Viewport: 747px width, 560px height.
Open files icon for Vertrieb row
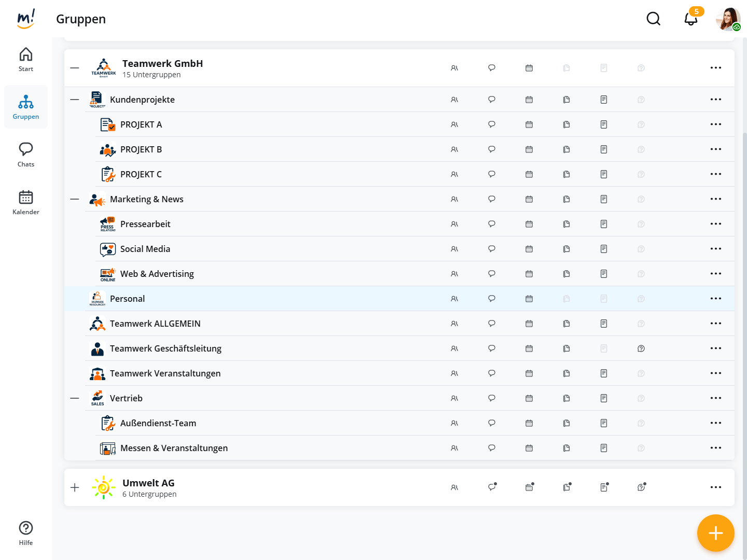coord(566,398)
